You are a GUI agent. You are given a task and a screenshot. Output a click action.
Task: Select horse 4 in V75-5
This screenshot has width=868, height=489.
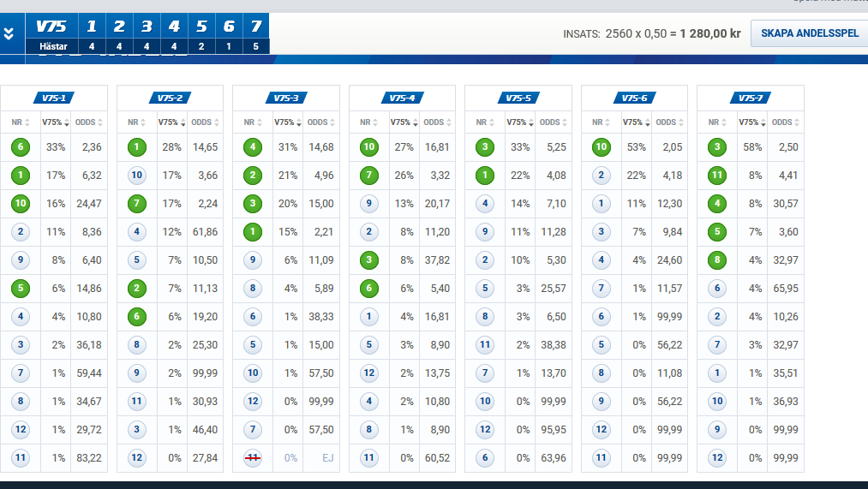485,204
